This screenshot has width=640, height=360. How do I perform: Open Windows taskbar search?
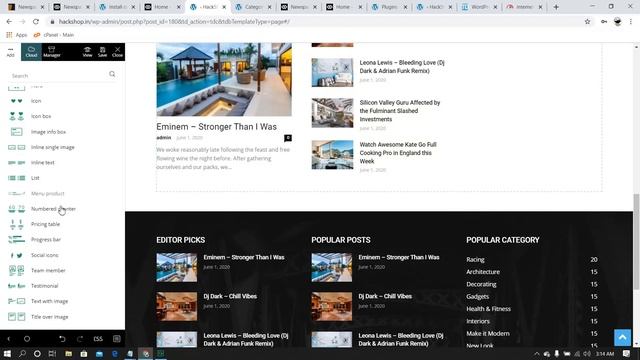22,353
